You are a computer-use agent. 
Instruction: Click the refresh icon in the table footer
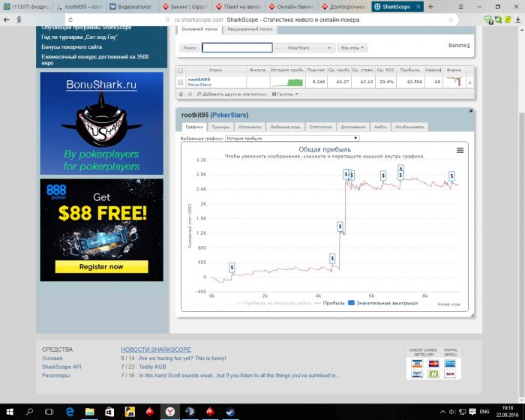pyautogui.click(x=190, y=94)
